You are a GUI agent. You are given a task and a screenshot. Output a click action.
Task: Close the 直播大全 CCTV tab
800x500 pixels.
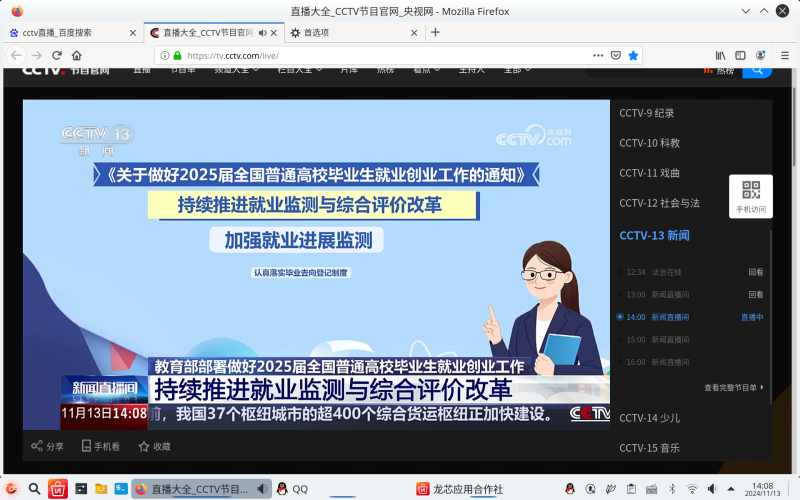click(274, 33)
